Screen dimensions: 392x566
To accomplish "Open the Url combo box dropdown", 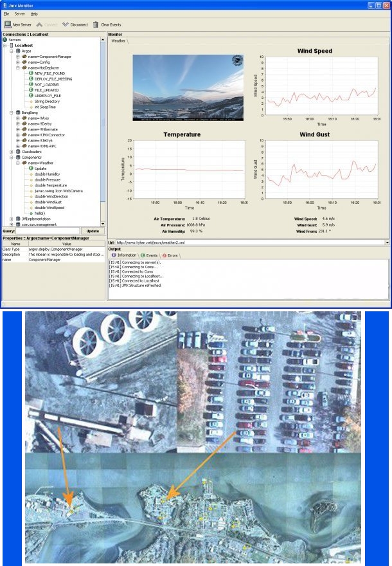I will (x=387, y=242).
